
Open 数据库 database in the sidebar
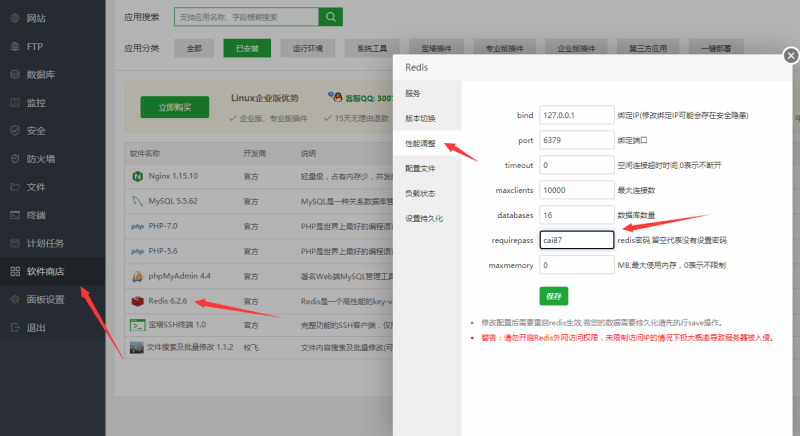(40, 74)
